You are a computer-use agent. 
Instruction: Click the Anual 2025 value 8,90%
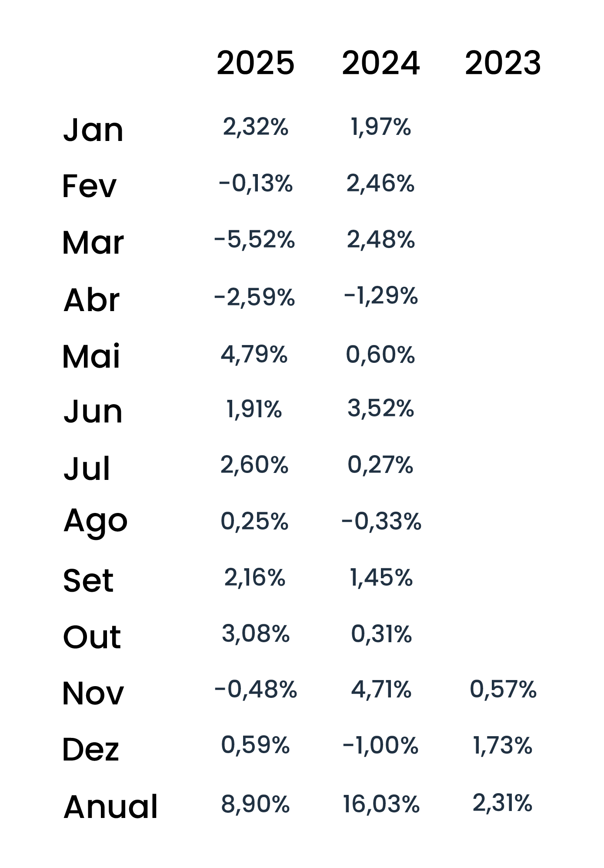click(x=255, y=804)
